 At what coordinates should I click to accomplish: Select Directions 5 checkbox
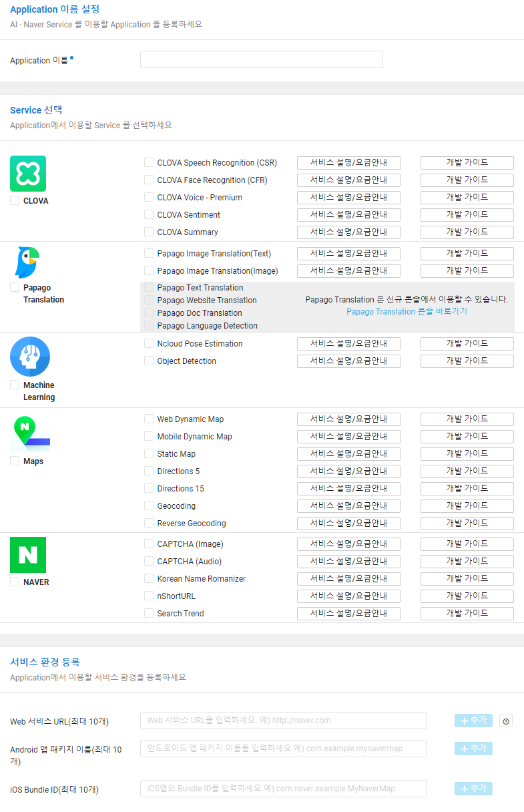tap(149, 471)
